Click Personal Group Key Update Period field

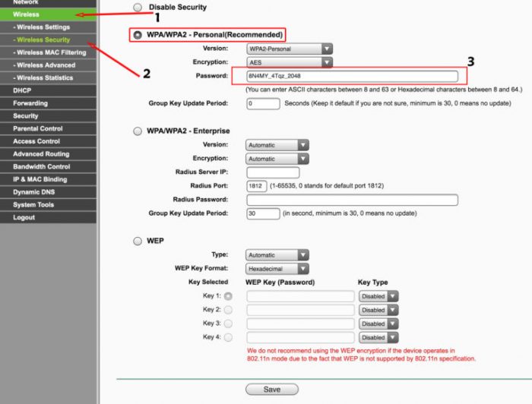[263, 103]
